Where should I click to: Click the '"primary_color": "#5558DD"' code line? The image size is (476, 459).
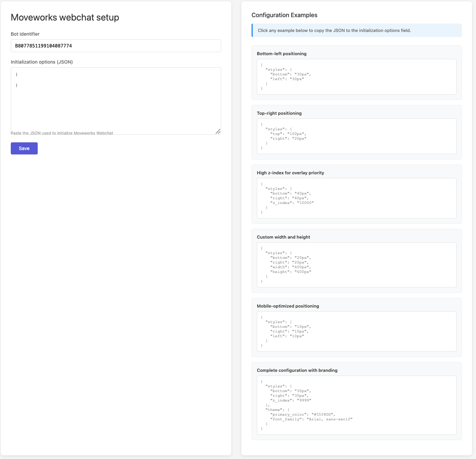pyautogui.click(x=303, y=415)
